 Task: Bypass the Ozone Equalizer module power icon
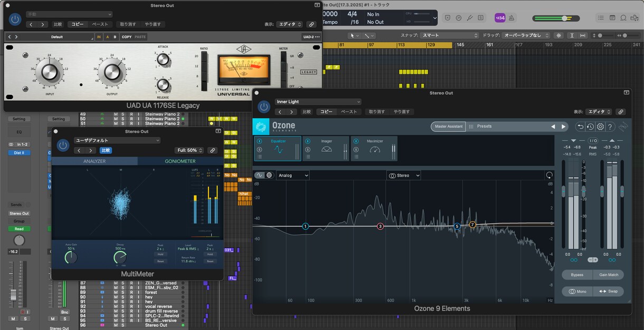[x=259, y=141]
